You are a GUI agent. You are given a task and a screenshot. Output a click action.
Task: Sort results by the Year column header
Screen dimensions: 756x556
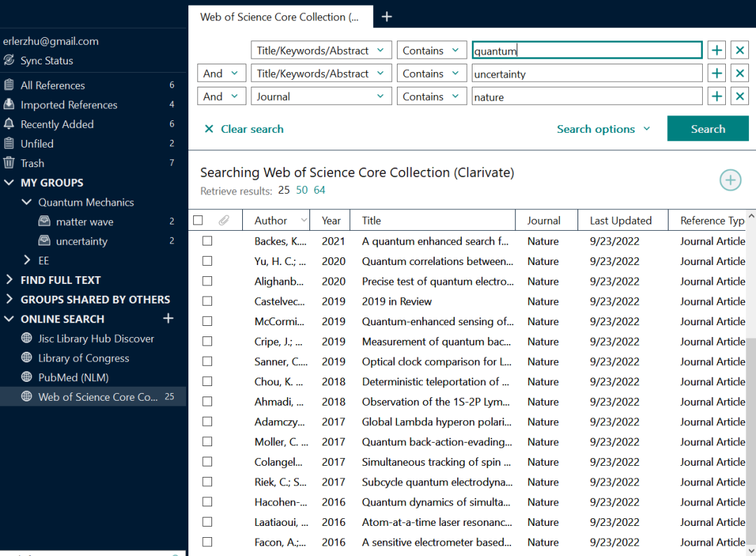pyautogui.click(x=330, y=221)
